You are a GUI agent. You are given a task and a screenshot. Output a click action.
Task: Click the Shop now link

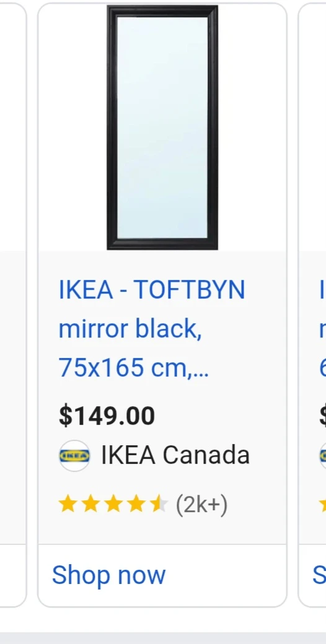[x=108, y=575]
